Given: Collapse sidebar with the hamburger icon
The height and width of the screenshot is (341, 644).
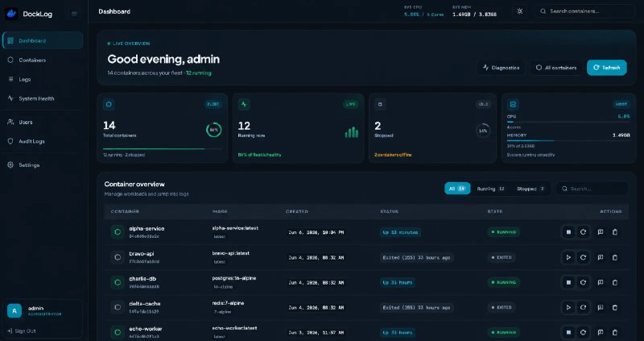Looking at the screenshot, I should [74, 14].
